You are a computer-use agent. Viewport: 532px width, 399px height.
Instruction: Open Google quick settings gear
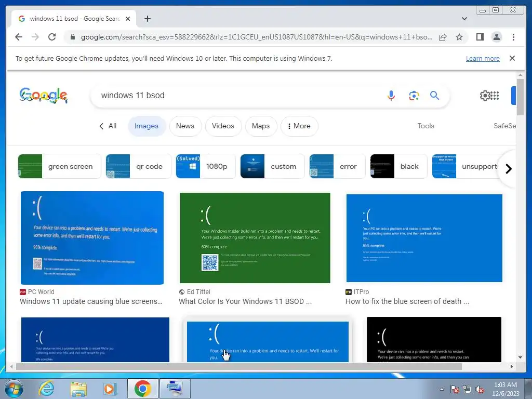(485, 96)
